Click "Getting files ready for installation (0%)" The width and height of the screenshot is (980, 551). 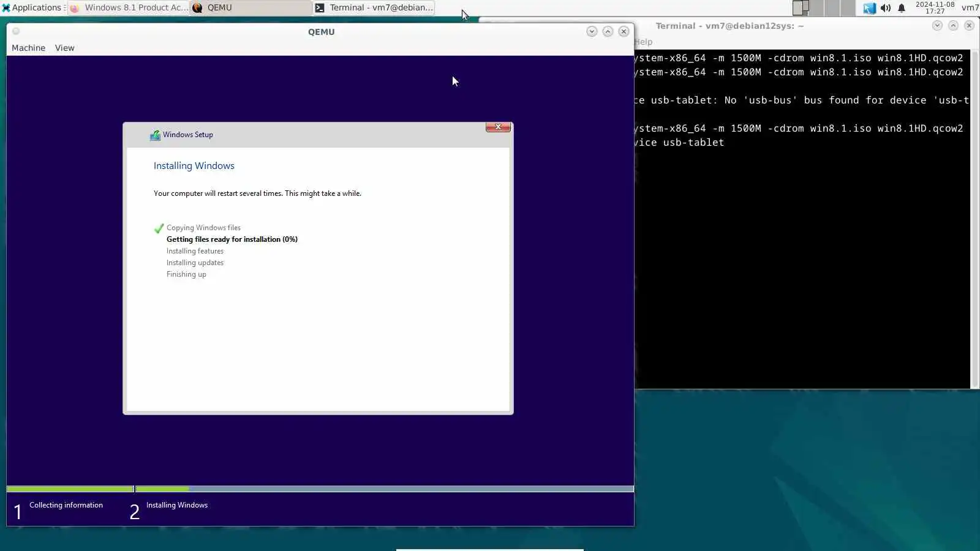[x=232, y=239]
